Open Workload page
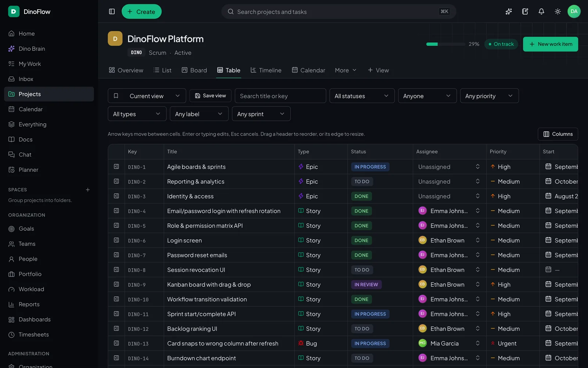588x368 pixels. [49, 289]
